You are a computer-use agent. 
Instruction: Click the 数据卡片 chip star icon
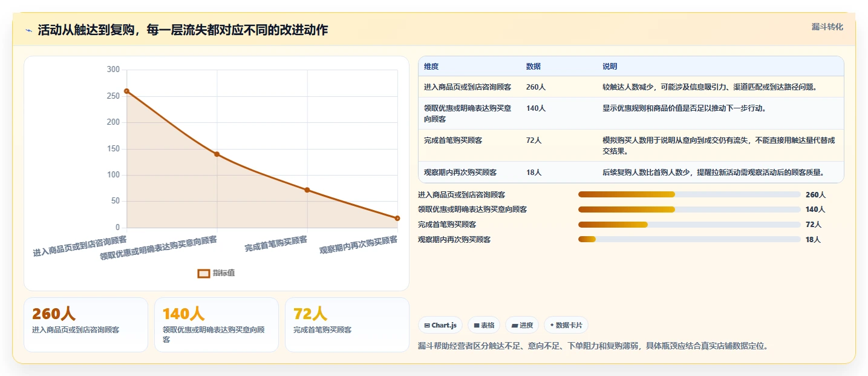[552, 326]
